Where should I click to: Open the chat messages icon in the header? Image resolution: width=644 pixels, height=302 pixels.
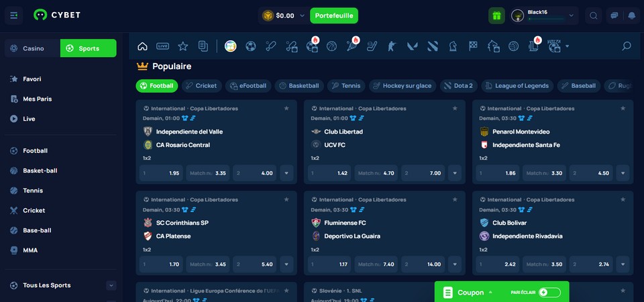pos(614,15)
